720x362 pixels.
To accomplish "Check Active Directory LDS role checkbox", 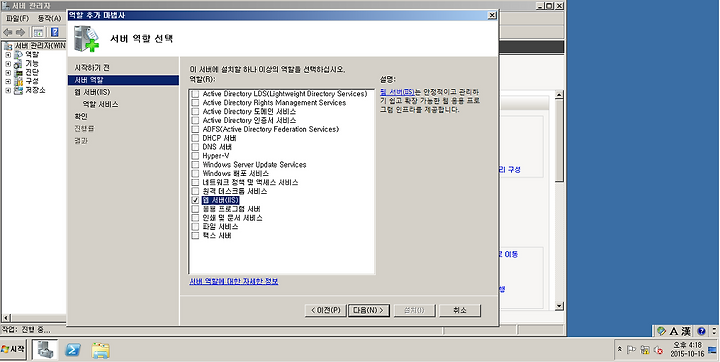I will [x=195, y=94].
